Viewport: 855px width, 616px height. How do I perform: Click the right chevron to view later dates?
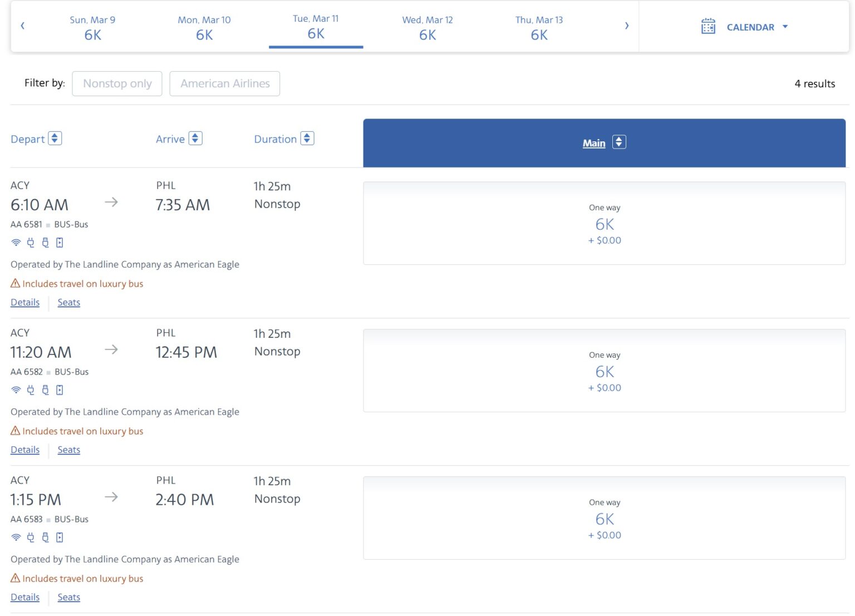tap(627, 26)
